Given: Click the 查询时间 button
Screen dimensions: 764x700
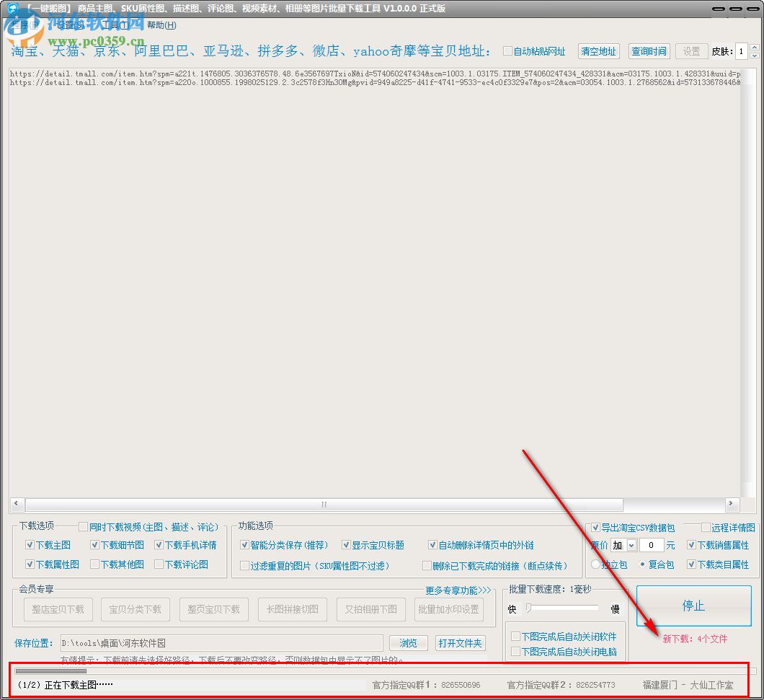Looking at the screenshot, I should pyautogui.click(x=649, y=51).
